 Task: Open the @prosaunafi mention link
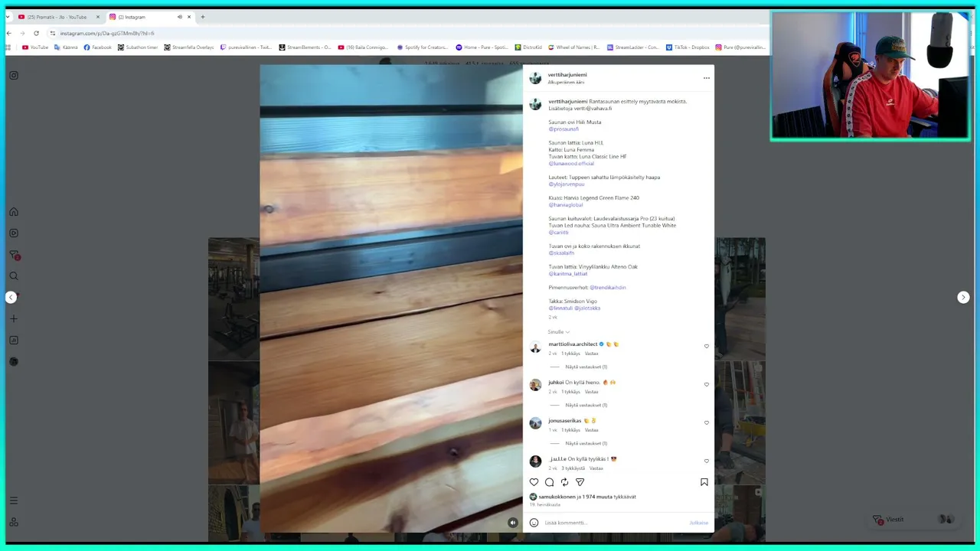[563, 129]
